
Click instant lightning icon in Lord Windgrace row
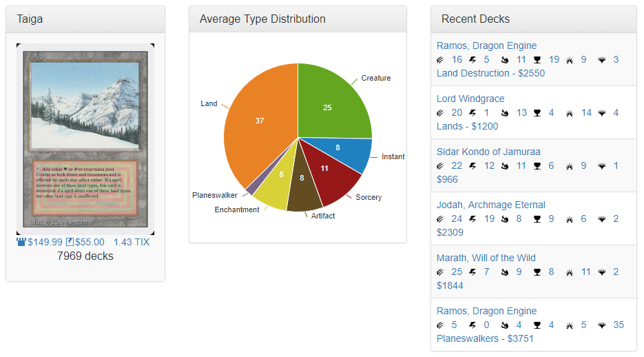(473, 113)
